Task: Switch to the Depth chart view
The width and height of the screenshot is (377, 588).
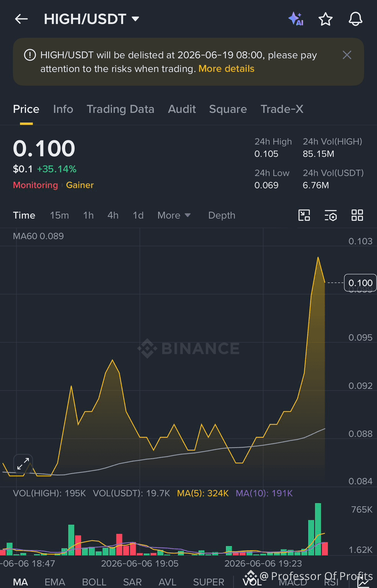Action: pos(222,215)
